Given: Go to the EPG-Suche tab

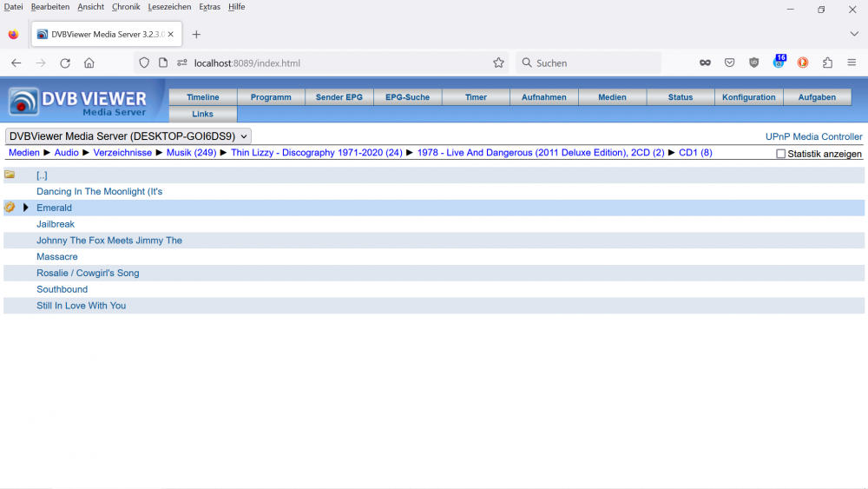Looking at the screenshot, I should (407, 97).
